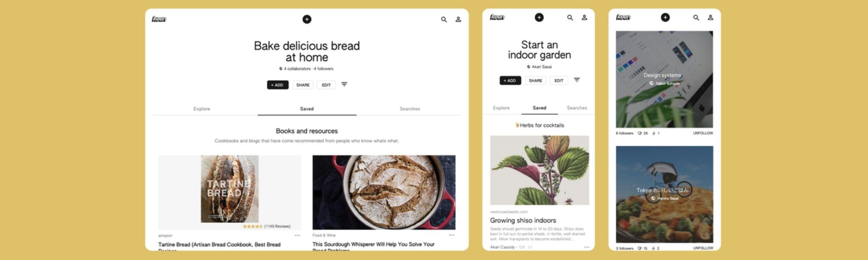This screenshot has height=260, width=868.
Task: Open the filter icon on the indoor garden page
Action: 577,80
